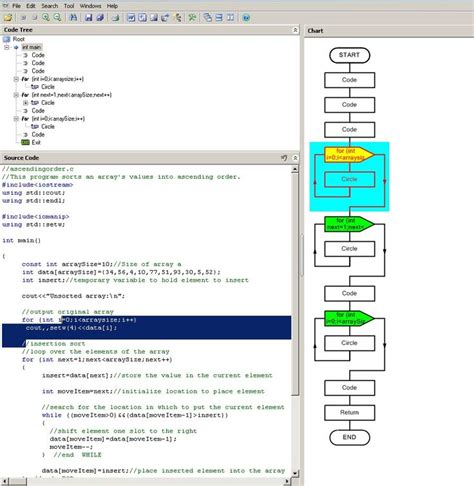Click the save floppy disk icon

pyautogui.click(x=88, y=18)
